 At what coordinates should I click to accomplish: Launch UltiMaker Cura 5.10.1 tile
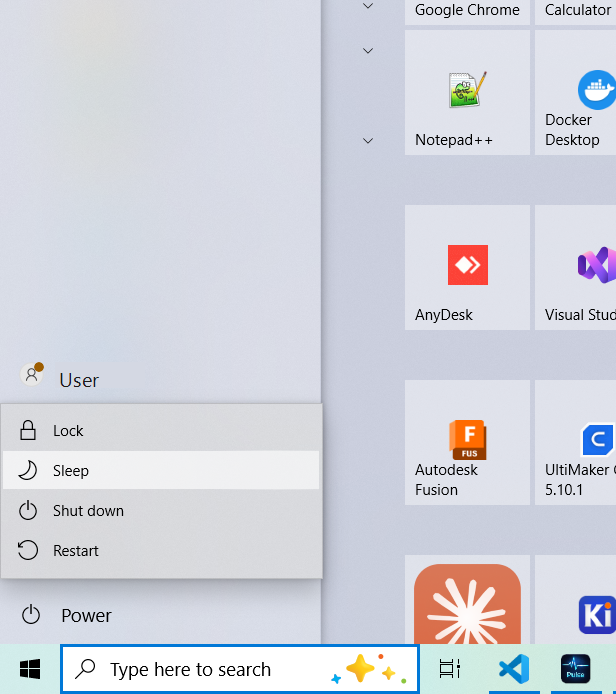click(575, 442)
